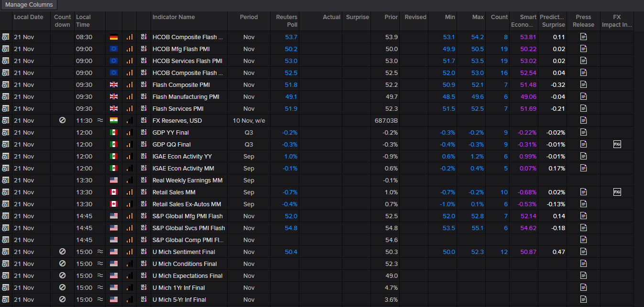Image resolution: width=644 pixels, height=307 pixels.
Task: Click Smart Estimate value 53.81 in first row
Action: pyautogui.click(x=528, y=37)
